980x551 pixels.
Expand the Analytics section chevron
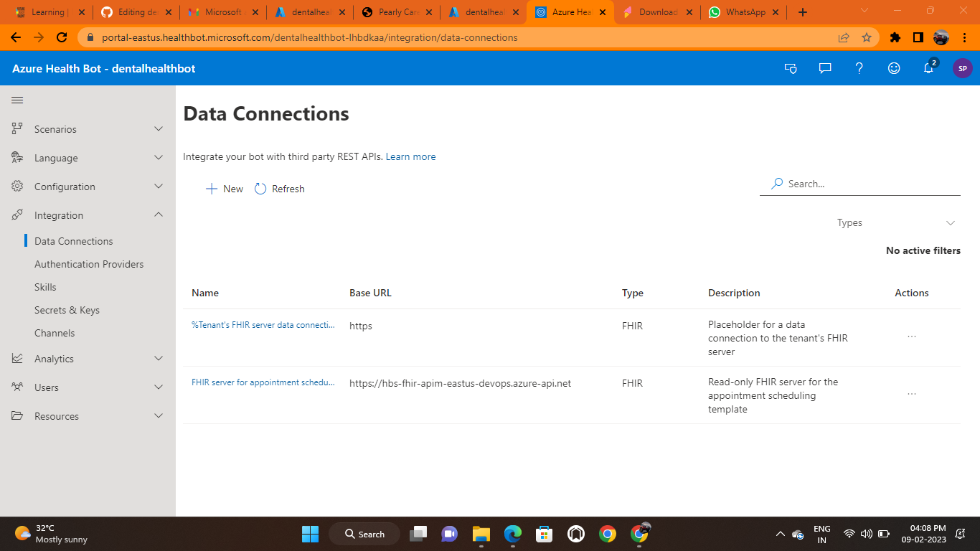pos(159,359)
